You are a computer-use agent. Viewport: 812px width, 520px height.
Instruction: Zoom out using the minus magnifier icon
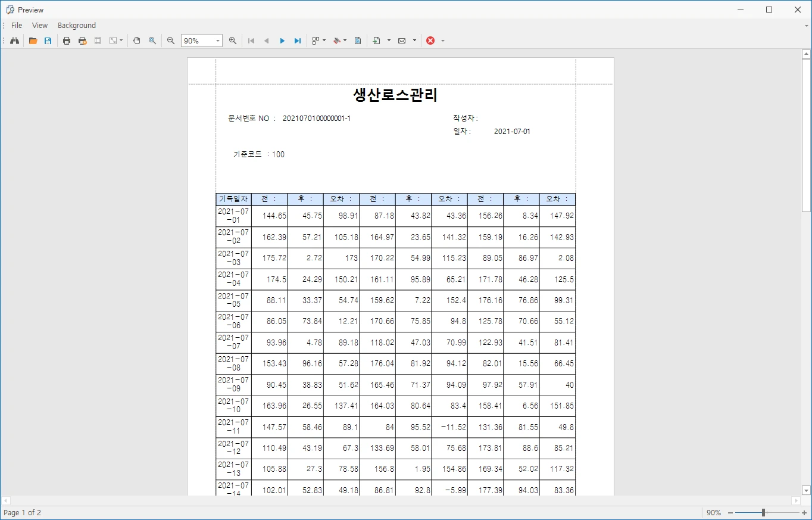pos(171,41)
